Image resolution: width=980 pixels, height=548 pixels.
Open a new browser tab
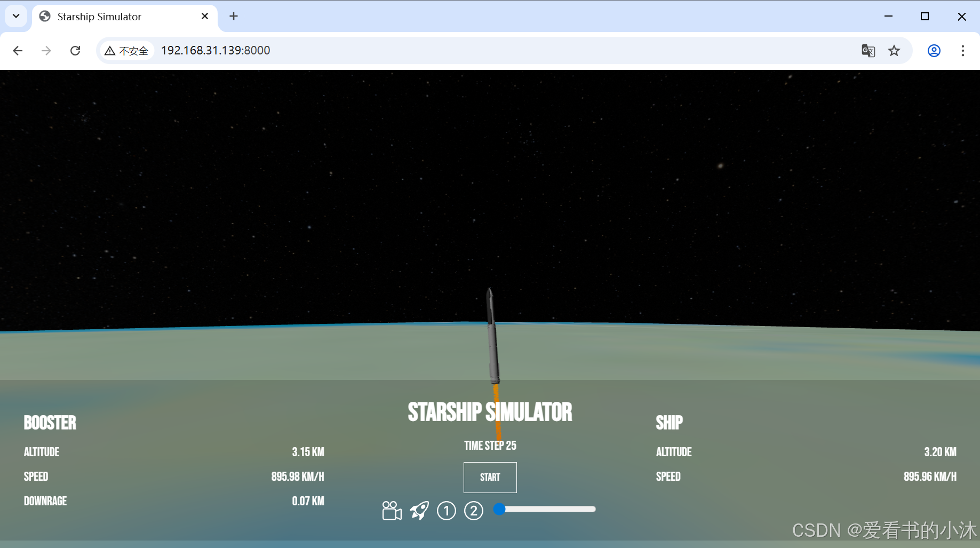click(x=234, y=17)
